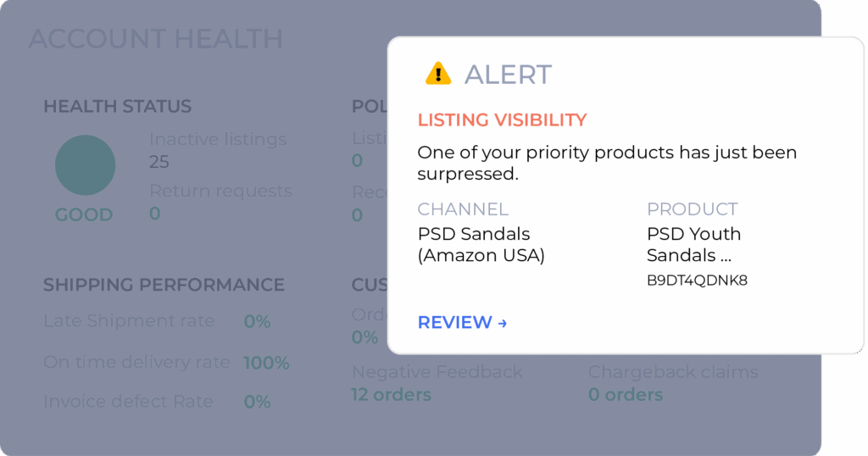The width and height of the screenshot is (868, 456).
Task: Click the green health status circle
Action: tap(86, 165)
